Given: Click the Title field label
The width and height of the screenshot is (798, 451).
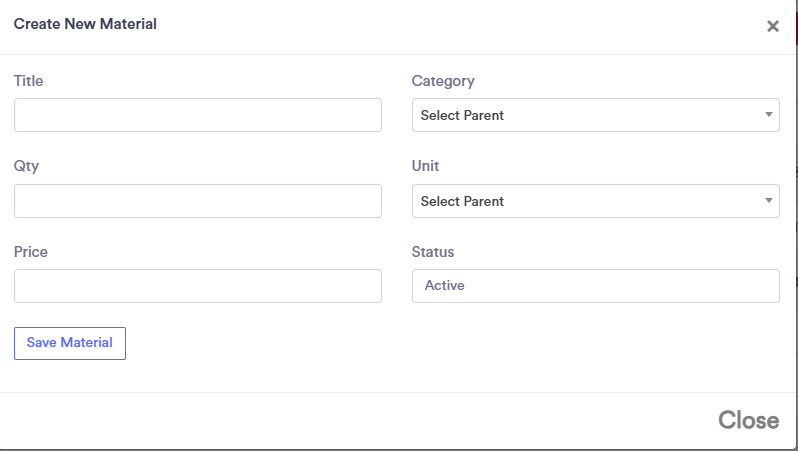Looking at the screenshot, I should click(29, 81).
